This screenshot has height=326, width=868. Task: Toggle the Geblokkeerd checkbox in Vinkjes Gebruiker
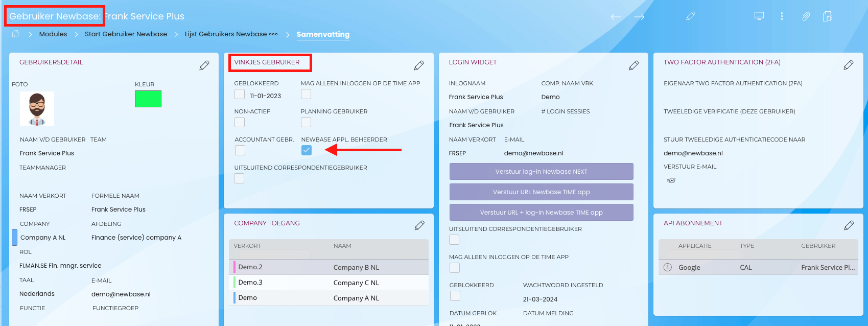click(240, 94)
